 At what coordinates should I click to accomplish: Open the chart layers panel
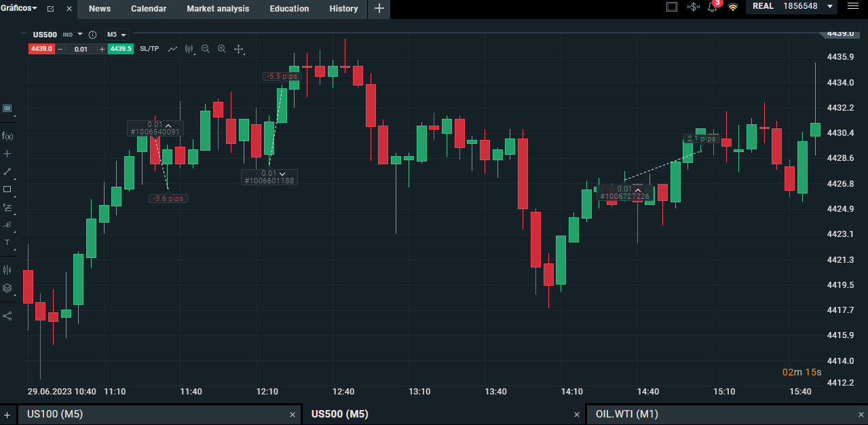click(x=7, y=288)
